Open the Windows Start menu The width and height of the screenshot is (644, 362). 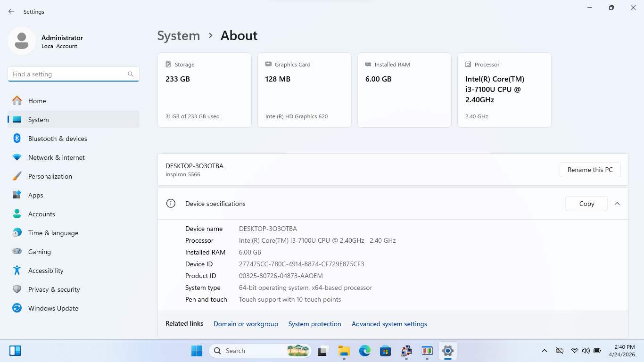(197, 351)
